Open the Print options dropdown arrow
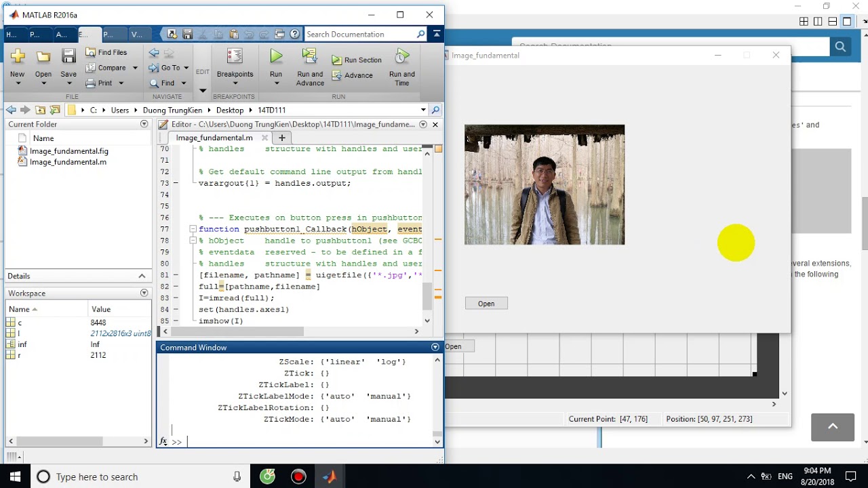 pyautogui.click(x=121, y=83)
